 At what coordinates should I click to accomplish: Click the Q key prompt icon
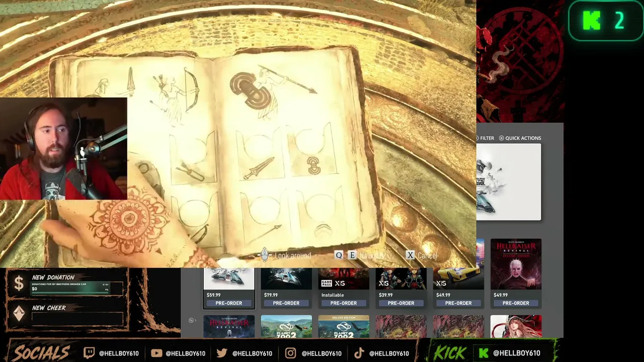point(339,255)
